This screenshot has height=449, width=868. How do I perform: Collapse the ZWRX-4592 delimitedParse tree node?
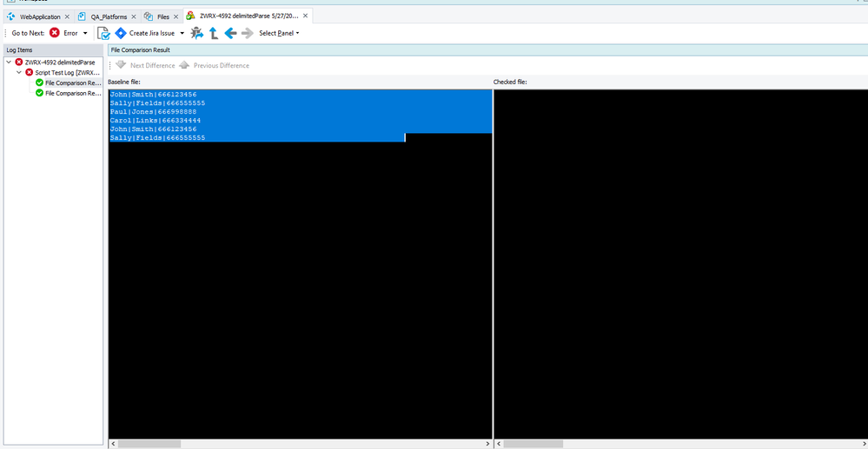coord(9,63)
